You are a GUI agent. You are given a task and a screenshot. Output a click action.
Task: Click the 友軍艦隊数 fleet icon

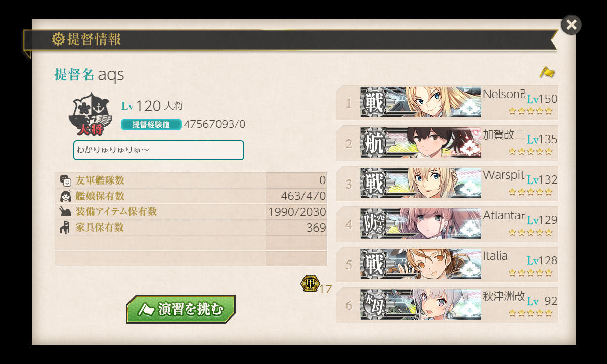pyautogui.click(x=65, y=180)
